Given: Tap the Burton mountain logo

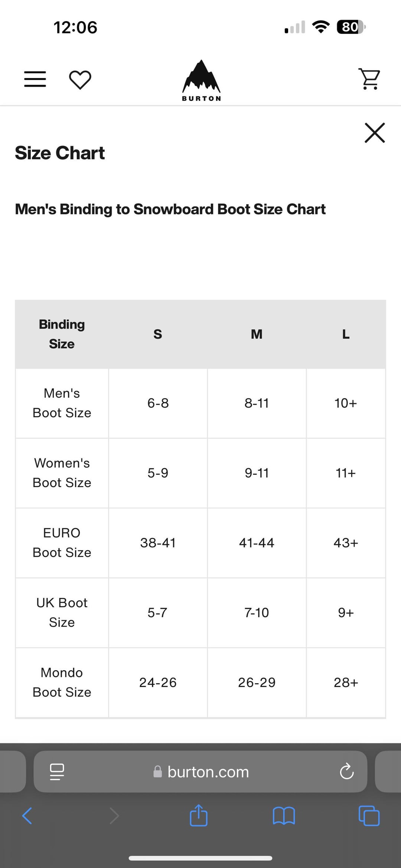Looking at the screenshot, I should pos(201,80).
